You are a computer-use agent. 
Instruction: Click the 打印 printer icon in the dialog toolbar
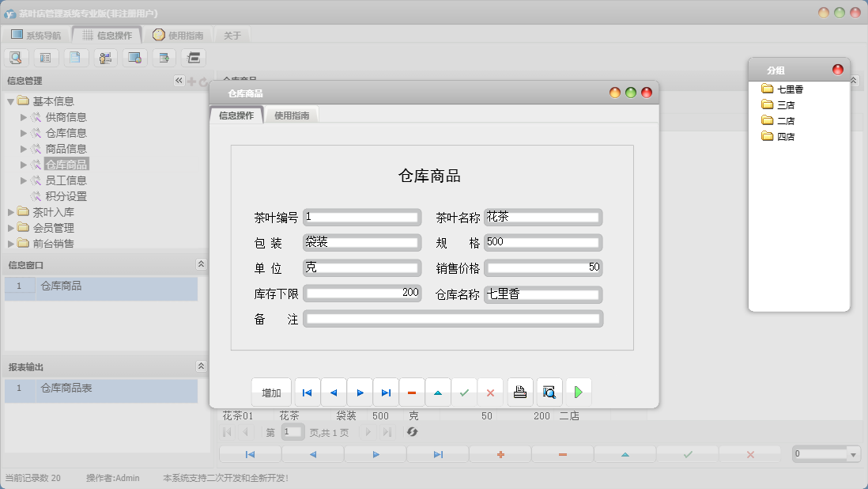point(519,392)
